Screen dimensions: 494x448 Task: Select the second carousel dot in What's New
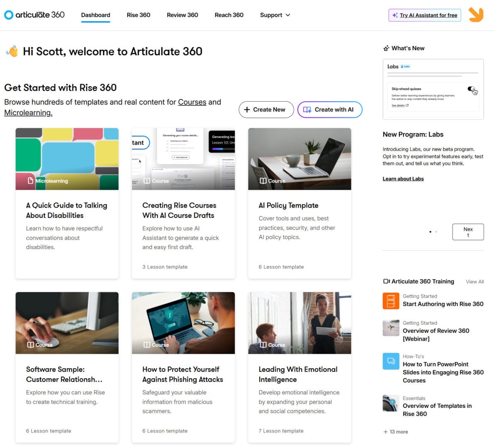coord(436,232)
